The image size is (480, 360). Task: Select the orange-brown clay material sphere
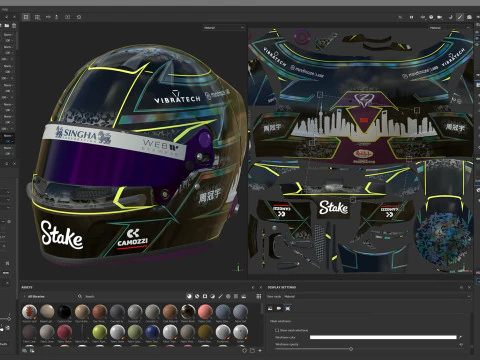click(100, 312)
